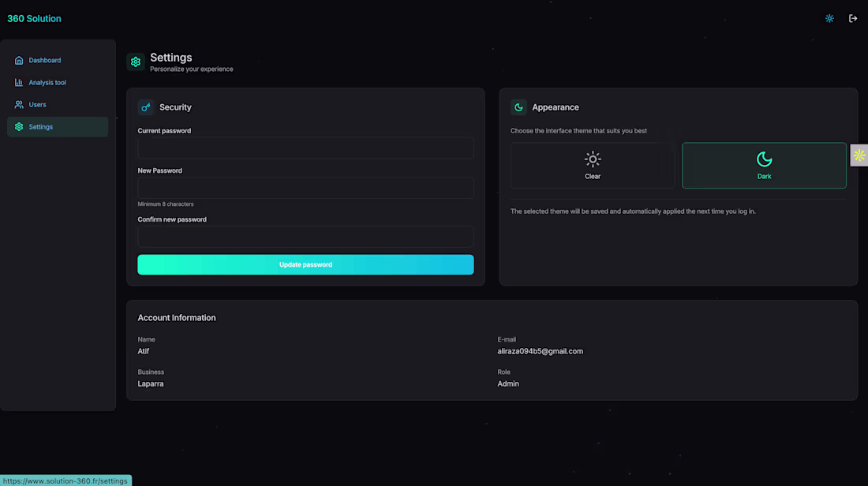Click the Dashboard home icon in sidebar
The width and height of the screenshot is (868, 486).
[18, 60]
